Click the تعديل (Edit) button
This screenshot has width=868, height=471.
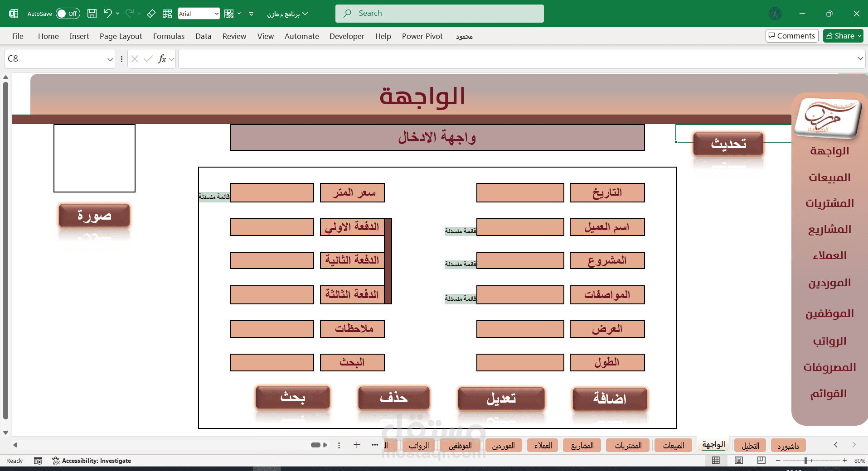[501, 399]
